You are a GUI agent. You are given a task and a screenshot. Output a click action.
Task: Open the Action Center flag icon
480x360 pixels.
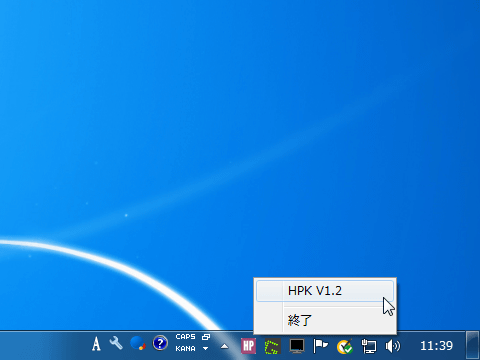click(x=320, y=346)
